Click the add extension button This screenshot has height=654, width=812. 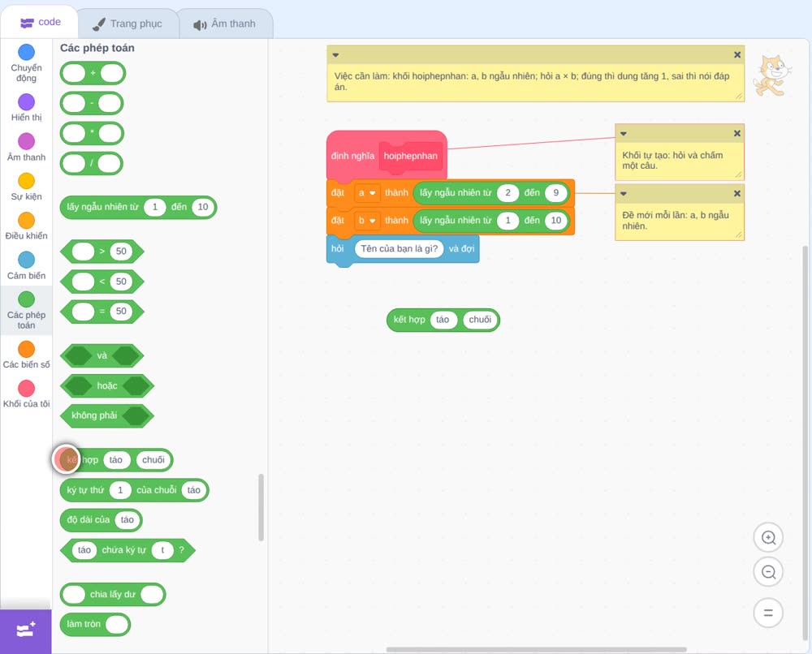click(x=26, y=631)
